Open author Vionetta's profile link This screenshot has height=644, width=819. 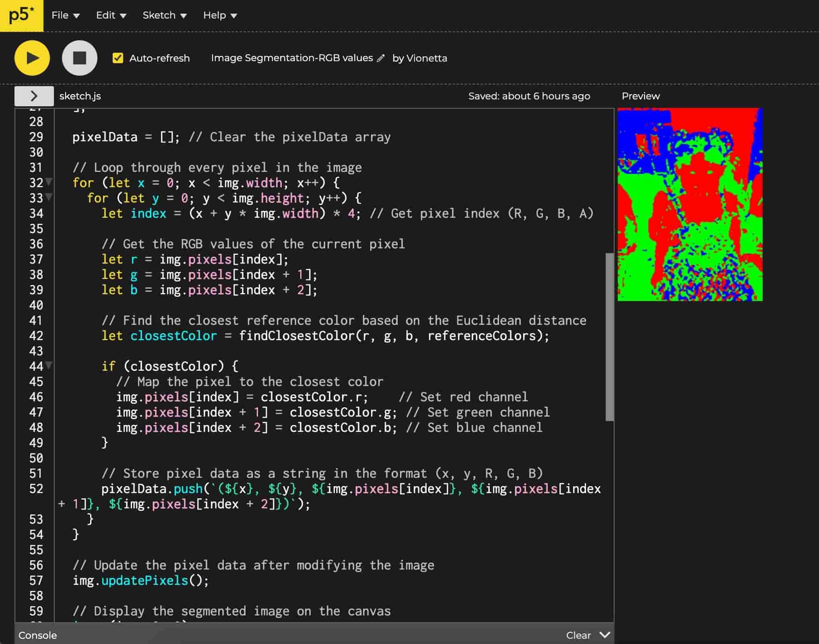426,58
